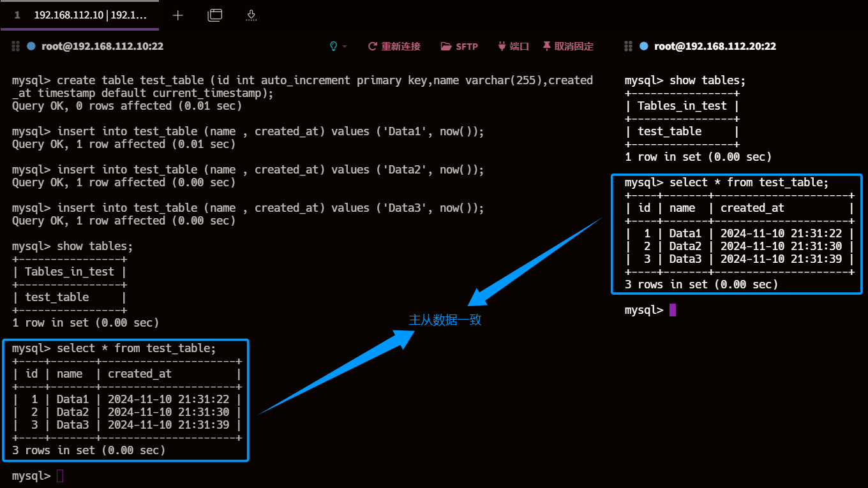The height and width of the screenshot is (488, 868).
Task: Click the grip handle beside root@192.168.112.20:22
Action: point(629,46)
